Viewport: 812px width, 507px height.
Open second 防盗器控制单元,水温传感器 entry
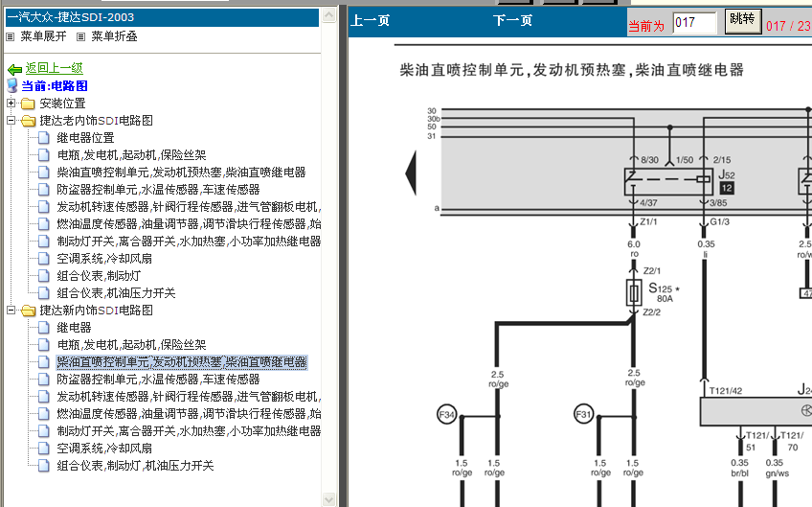point(158,380)
